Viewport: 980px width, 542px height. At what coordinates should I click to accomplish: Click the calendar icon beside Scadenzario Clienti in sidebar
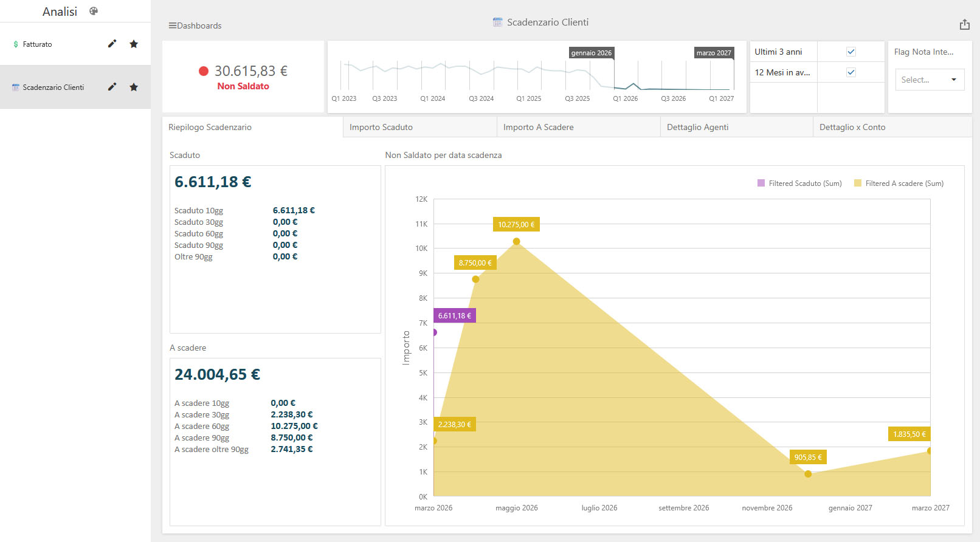(16, 87)
